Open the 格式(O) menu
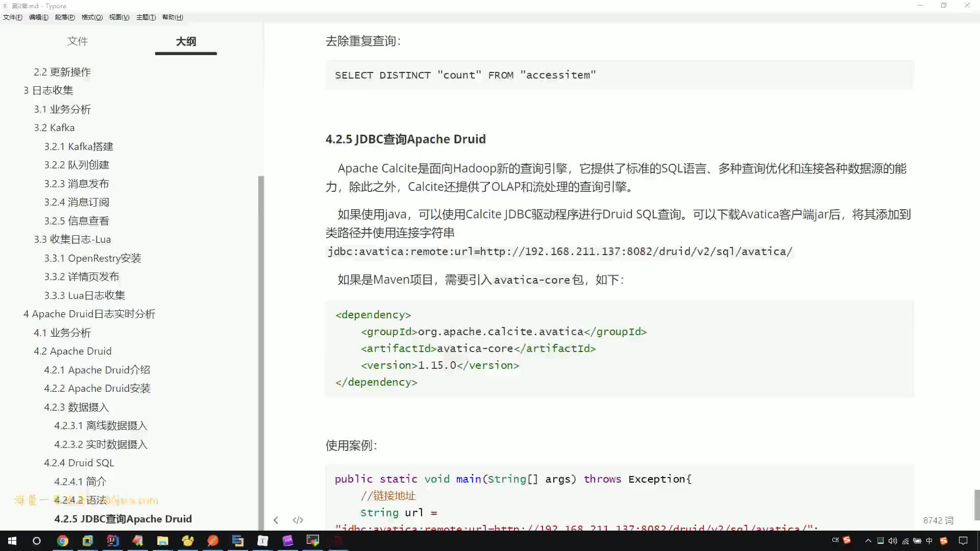 tap(92, 17)
